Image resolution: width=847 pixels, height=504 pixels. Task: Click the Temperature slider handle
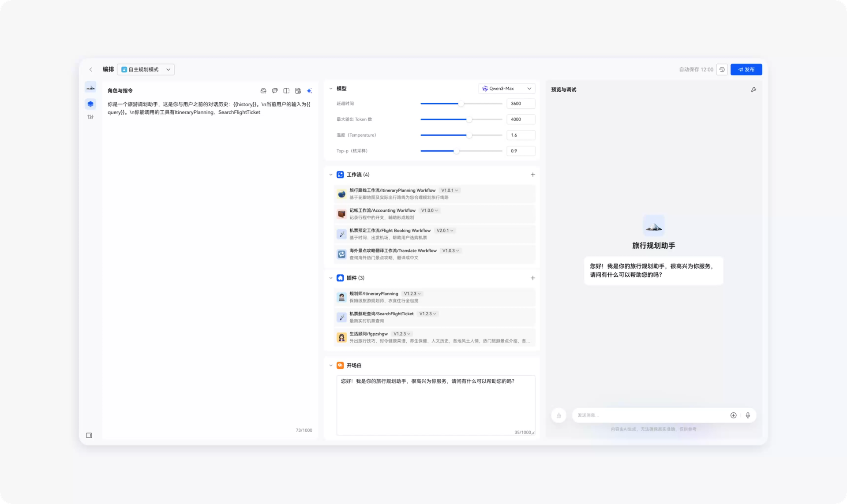click(469, 135)
